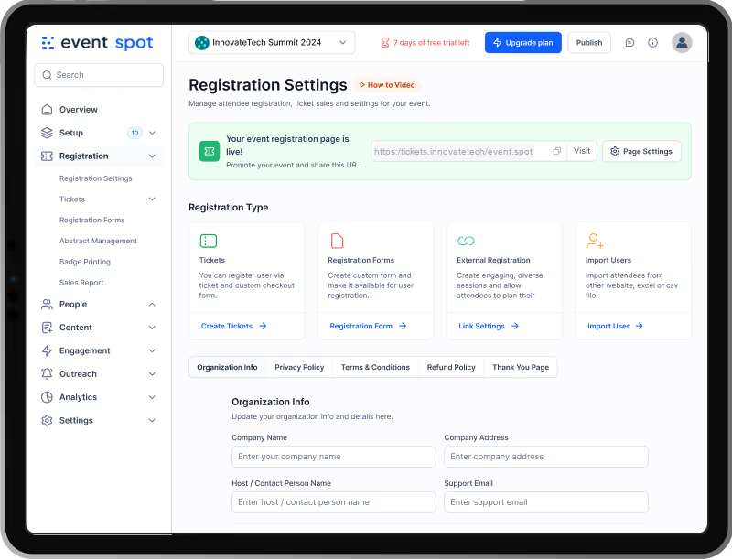Click the Registration ticket icon in sidebar
The image size is (732, 560).
(47, 156)
